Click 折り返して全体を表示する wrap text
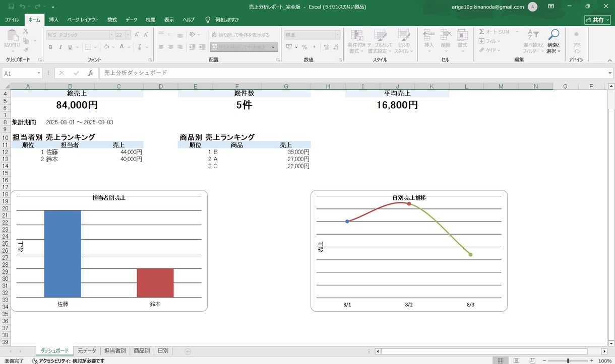This screenshot has height=364, width=615. point(240,35)
